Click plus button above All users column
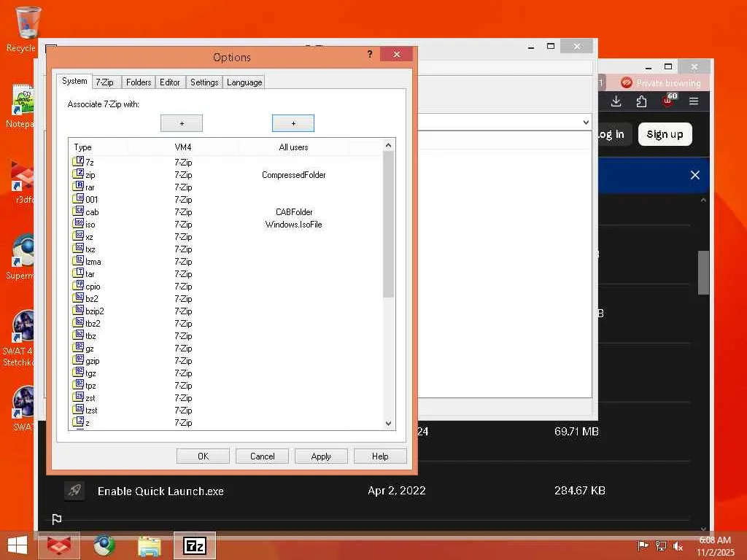The height and width of the screenshot is (560, 747). (x=293, y=123)
